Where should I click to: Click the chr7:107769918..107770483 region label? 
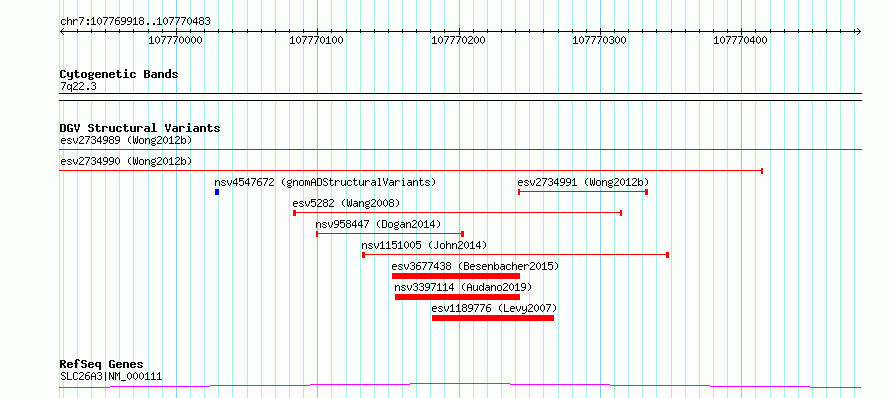pos(135,22)
